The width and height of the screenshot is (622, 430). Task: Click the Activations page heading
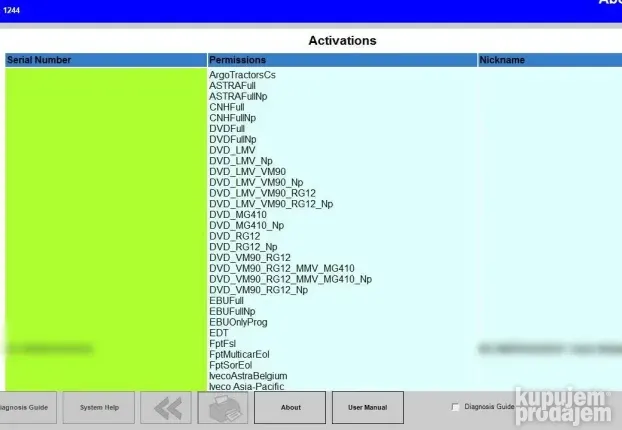click(x=342, y=40)
